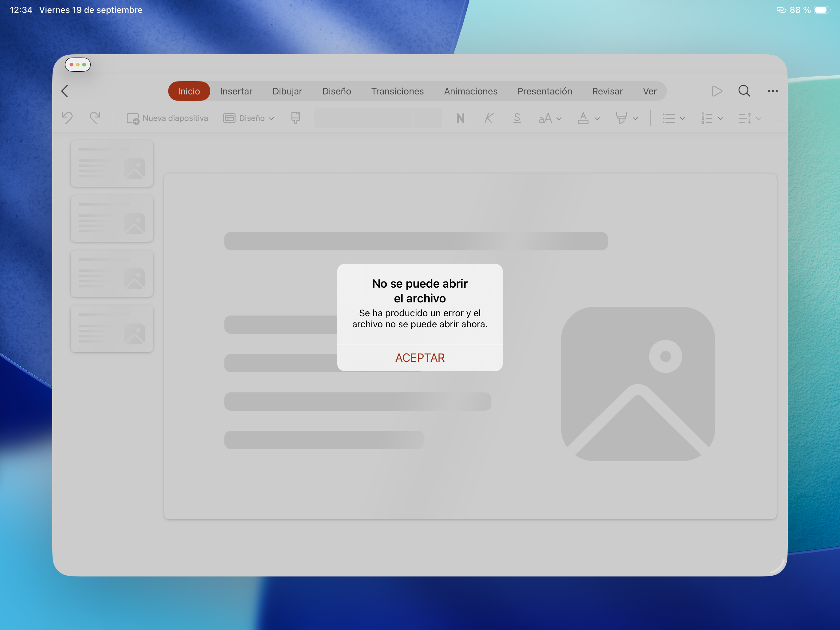Open the more options ellipsis
Image resolution: width=840 pixels, height=630 pixels.
(772, 91)
